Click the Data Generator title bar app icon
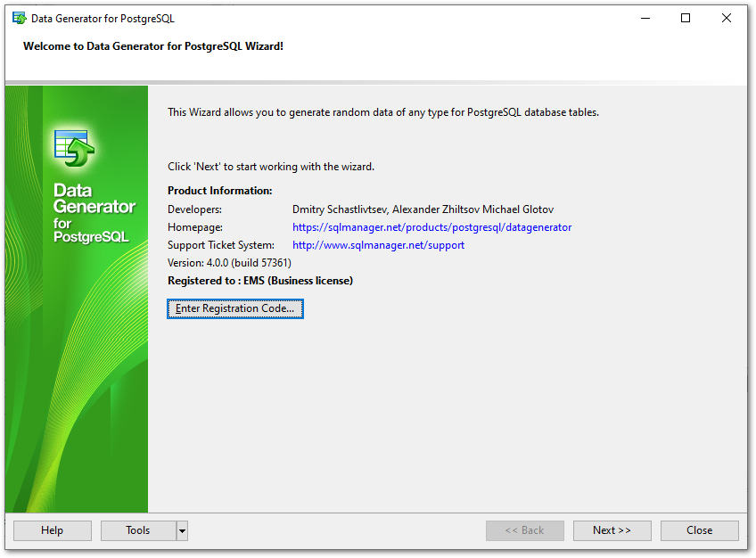Viewport: 756px width, 558px height. 20,19
